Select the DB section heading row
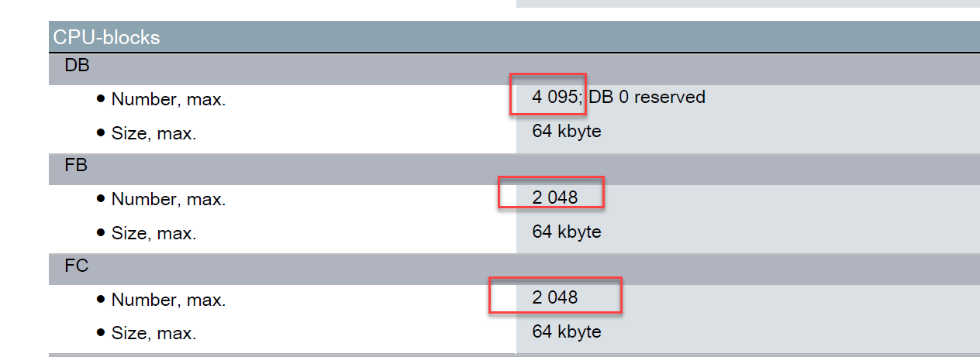Image resolution: width=980 pixels, height=357 pixels. 77,67
